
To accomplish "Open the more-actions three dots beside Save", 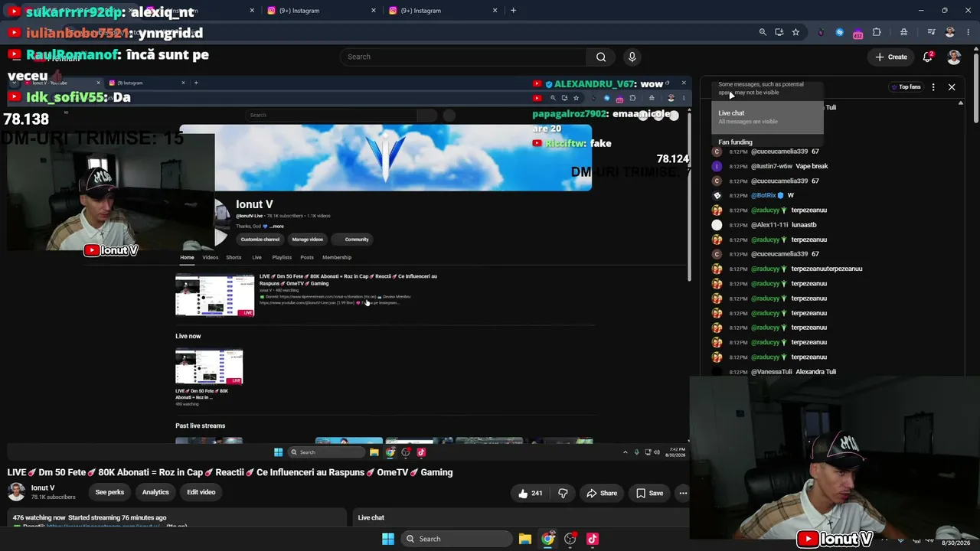I will [683, 493].
